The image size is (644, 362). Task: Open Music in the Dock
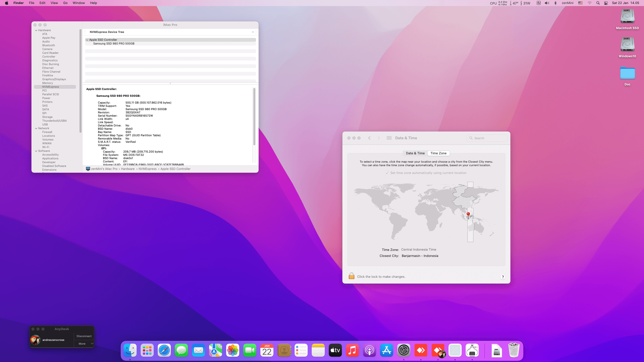point(352,350)
